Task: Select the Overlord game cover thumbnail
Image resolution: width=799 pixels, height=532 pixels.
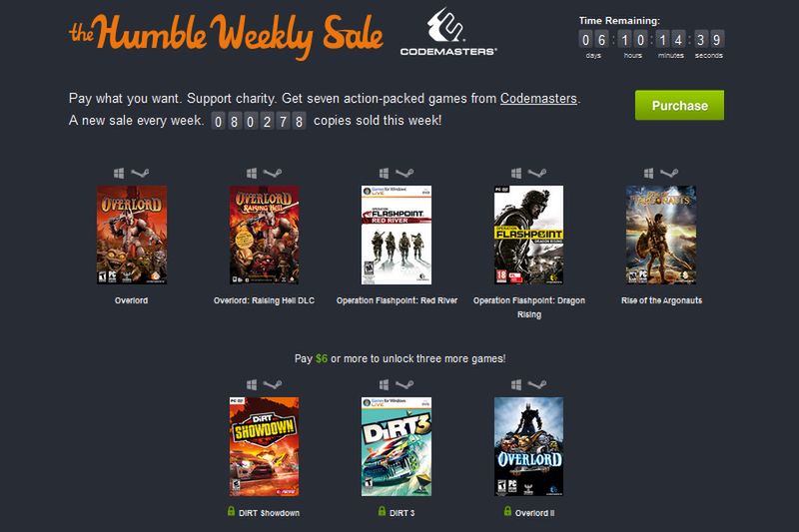Action: (x=132, y=235)
